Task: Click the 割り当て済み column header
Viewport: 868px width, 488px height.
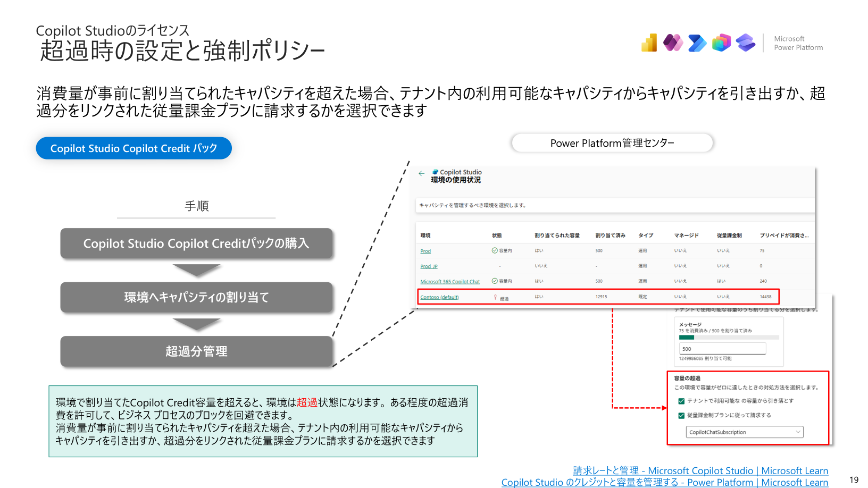Action: [x=610, y=235]
